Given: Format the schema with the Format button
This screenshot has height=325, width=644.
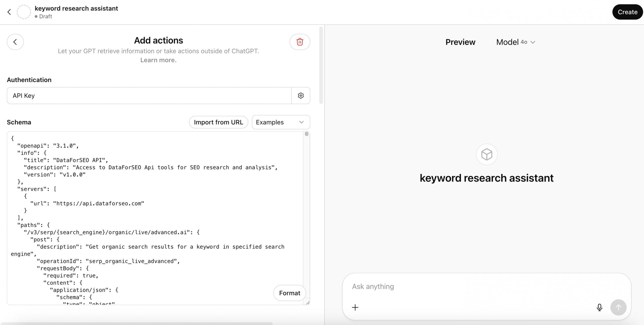Looking at the screenshot, I should tap(290, 293).
